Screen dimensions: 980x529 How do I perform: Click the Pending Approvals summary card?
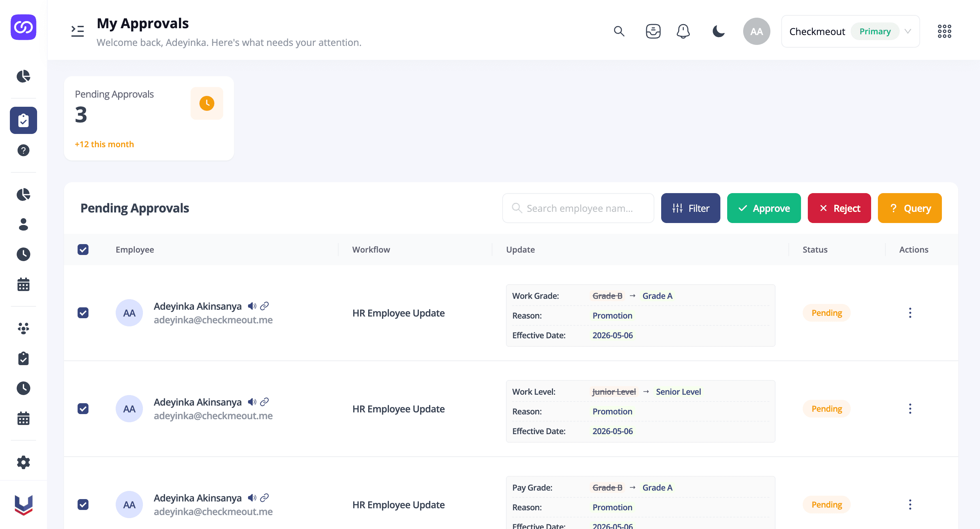pyautogui.click(x=149, y=119)
